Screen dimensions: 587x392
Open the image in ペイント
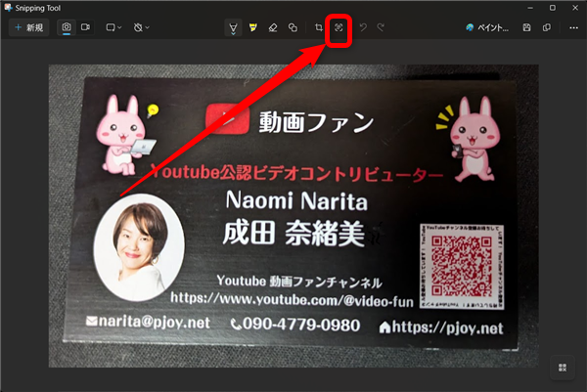(486, 27)
